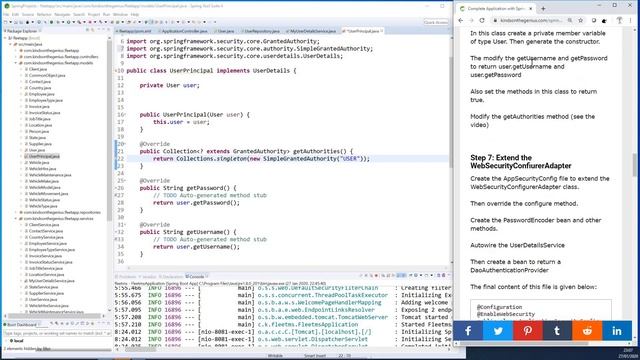Click the Package Explorer horizontal scrollbar
The width and height of the screenshot is (640, 360).
click(54, 316)
